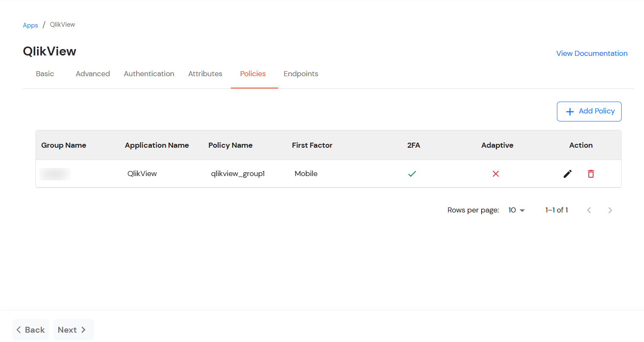Click the Next button
Screen dimensions: 644x342
click(73, 330)
